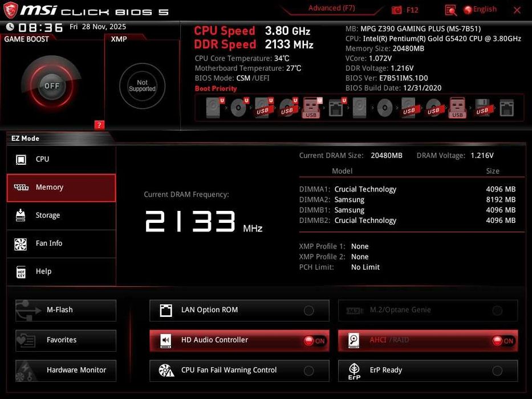
Task: Click the Boot Priority label
Action: click(216, 88)
